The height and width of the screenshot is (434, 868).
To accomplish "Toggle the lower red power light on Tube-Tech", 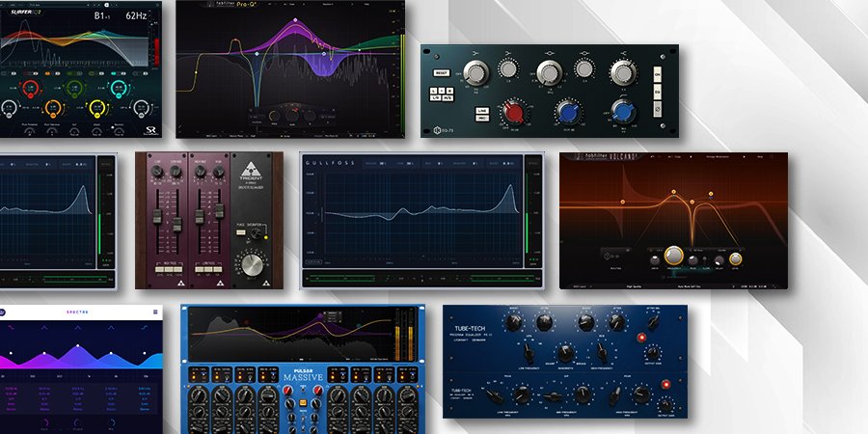I will pyautogui.click(x=665, y=384).
